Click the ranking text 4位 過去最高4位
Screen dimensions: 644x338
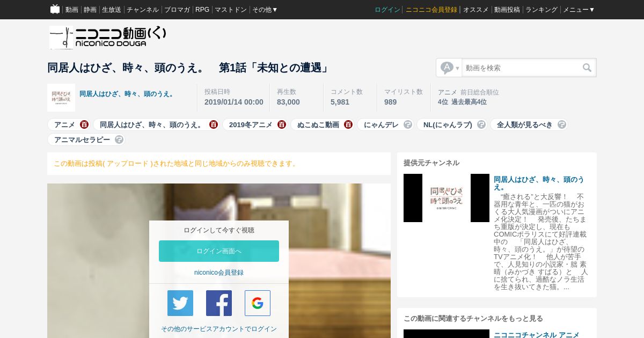pos(462,102)
